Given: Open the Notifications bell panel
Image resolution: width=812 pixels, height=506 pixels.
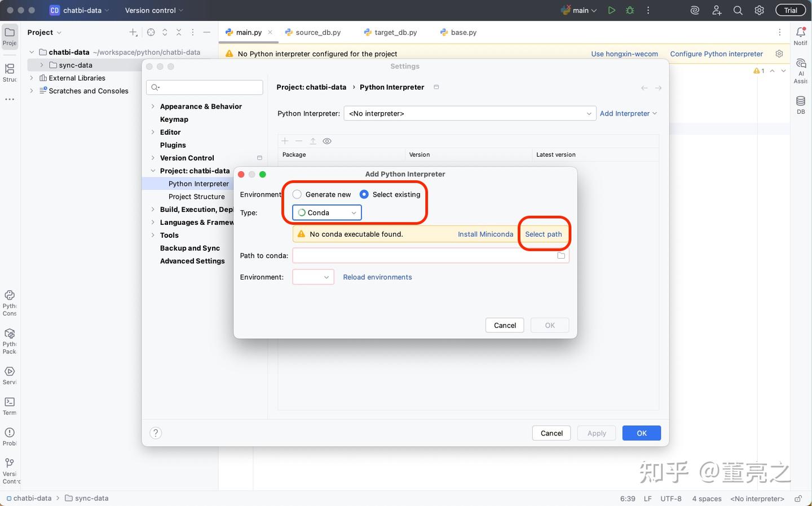Looking at the screenshot, I should click(x=800, y=35).
